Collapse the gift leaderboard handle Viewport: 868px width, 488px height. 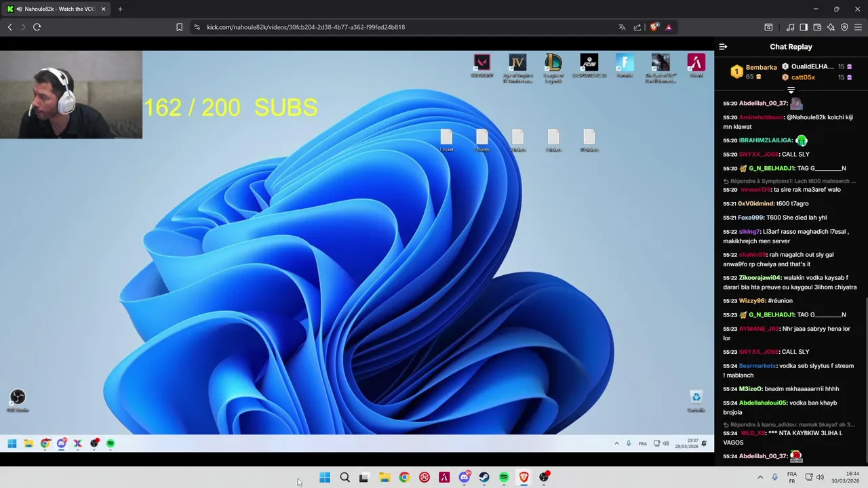coord(791,90)
